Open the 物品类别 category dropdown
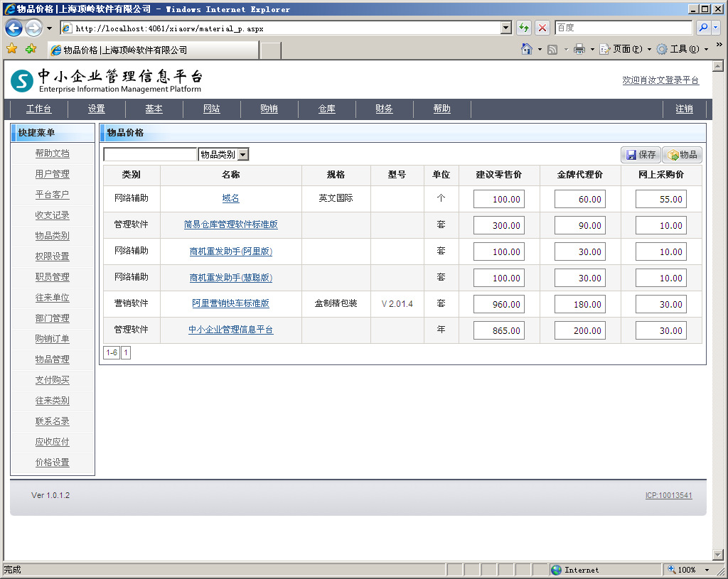728x579 pixels. click(x=242, y=154)
